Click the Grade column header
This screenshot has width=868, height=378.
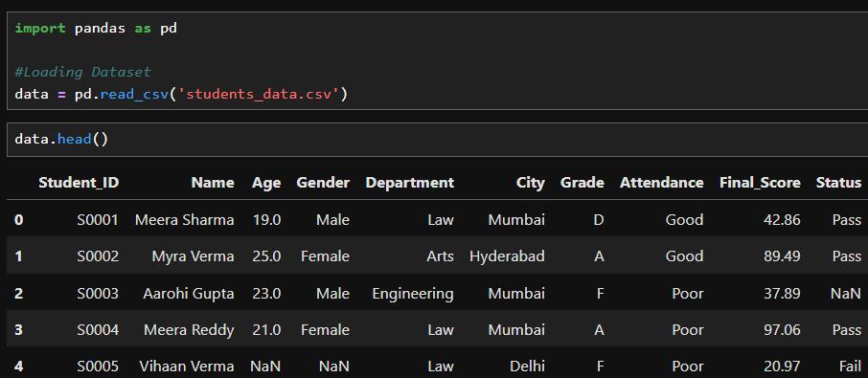coord(582,183)
